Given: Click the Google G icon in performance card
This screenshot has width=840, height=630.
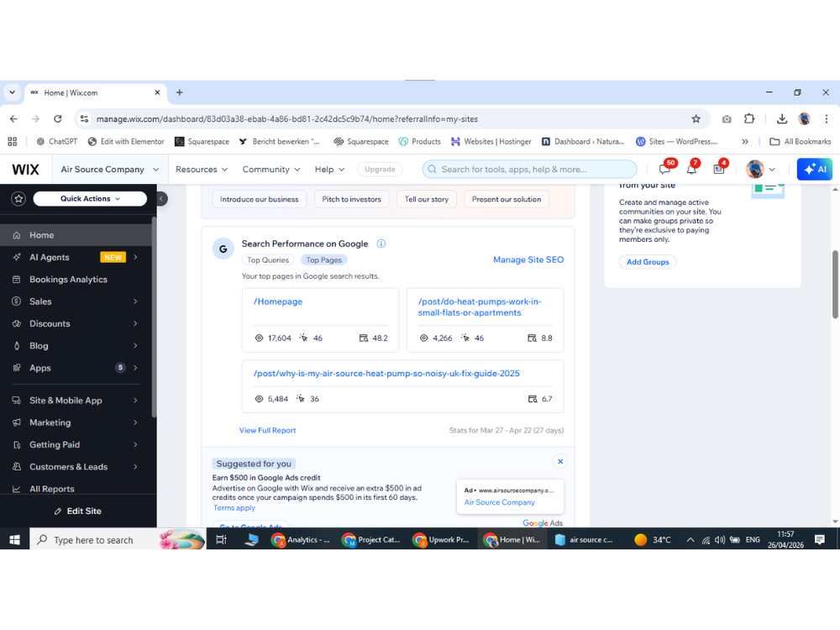Looking at the screenshot, I should (223, 249).
